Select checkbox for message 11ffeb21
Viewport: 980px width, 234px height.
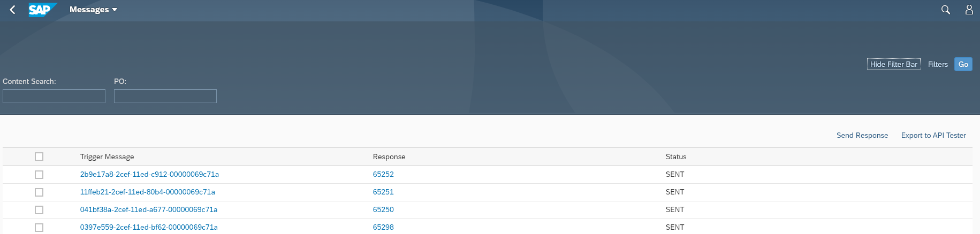[39, 192]
